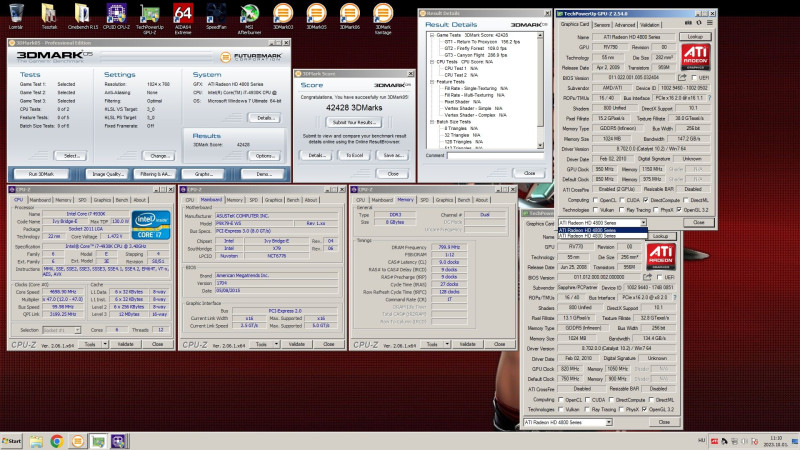The image size is (800, 450).
Task: Open the Tools dropdown arrow in the CPU-tab CPU-Z window
Action: point(105,344)
